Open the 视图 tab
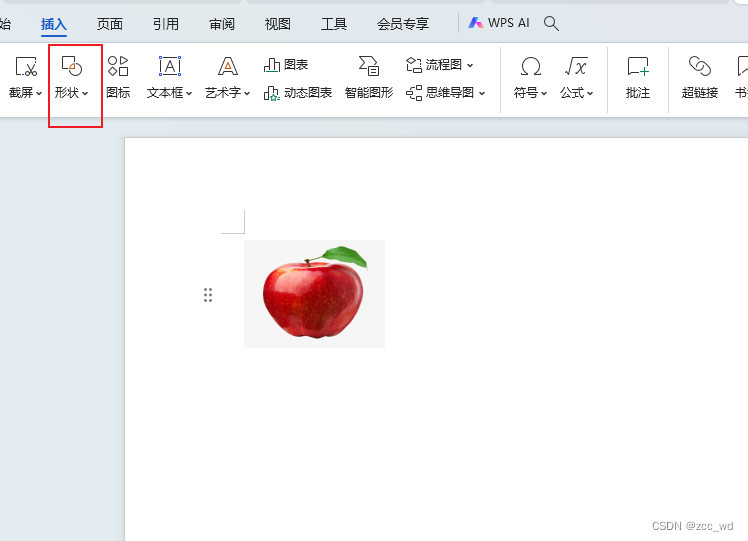This screenshot has height=541, width=748. 278,24
